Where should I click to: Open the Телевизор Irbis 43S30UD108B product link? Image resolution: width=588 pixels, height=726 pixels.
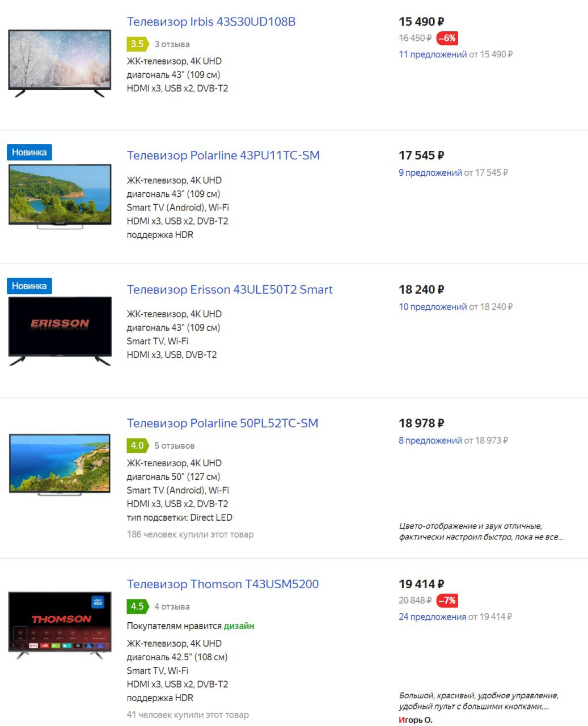point(211,22)
